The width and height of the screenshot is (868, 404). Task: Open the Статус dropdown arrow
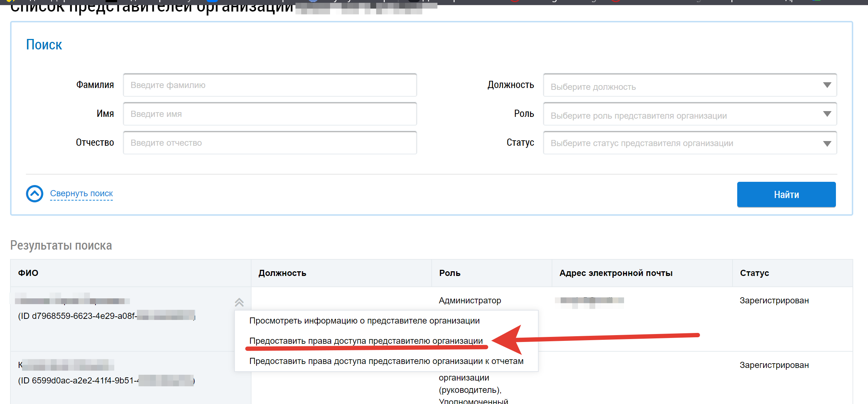tap(827, 144)
